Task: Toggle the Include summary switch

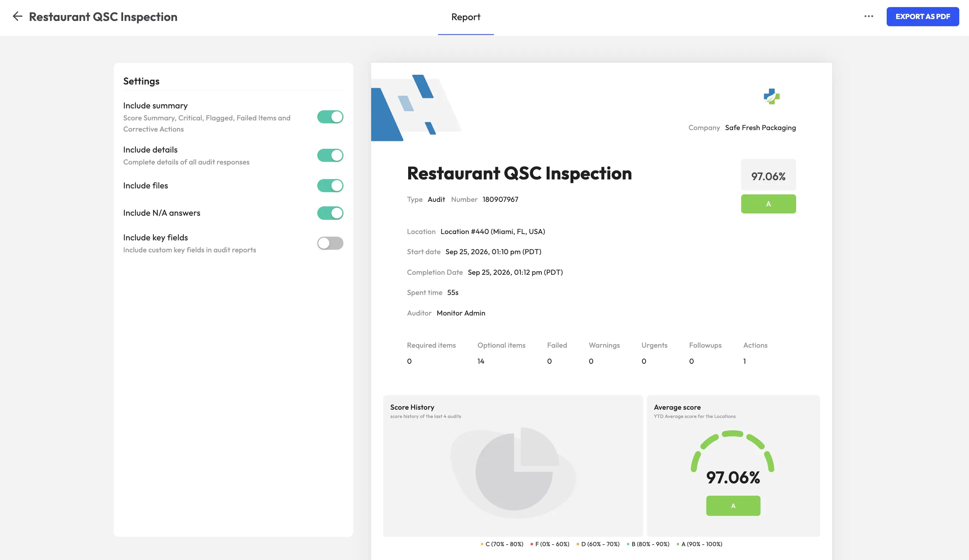Action: coord(330,117)
